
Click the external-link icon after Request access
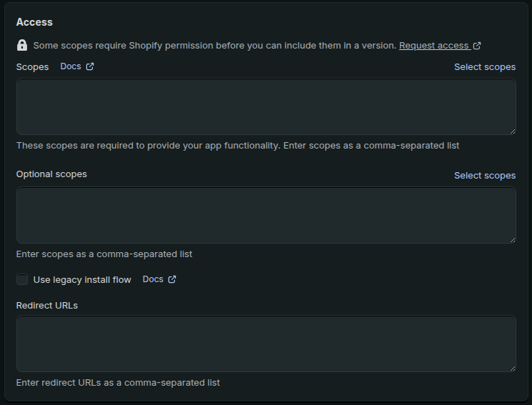coord(477,46)
